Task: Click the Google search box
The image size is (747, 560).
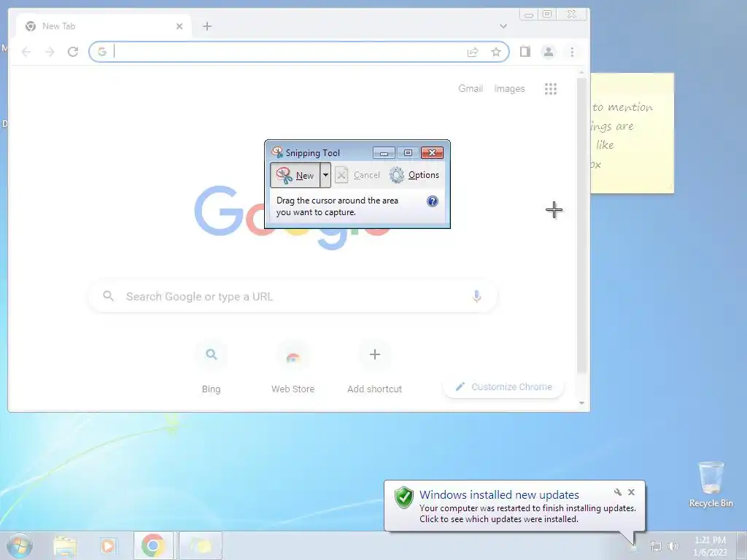Action: point(293,296)
